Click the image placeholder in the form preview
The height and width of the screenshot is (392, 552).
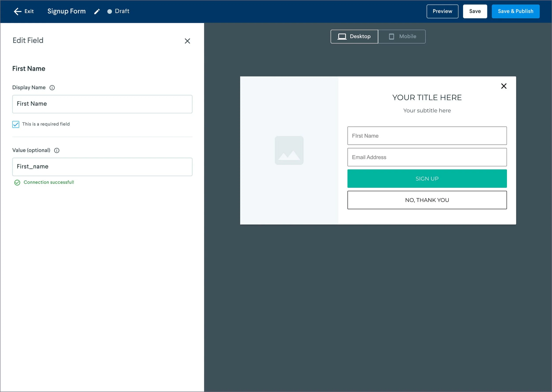(x=289, y=150)
